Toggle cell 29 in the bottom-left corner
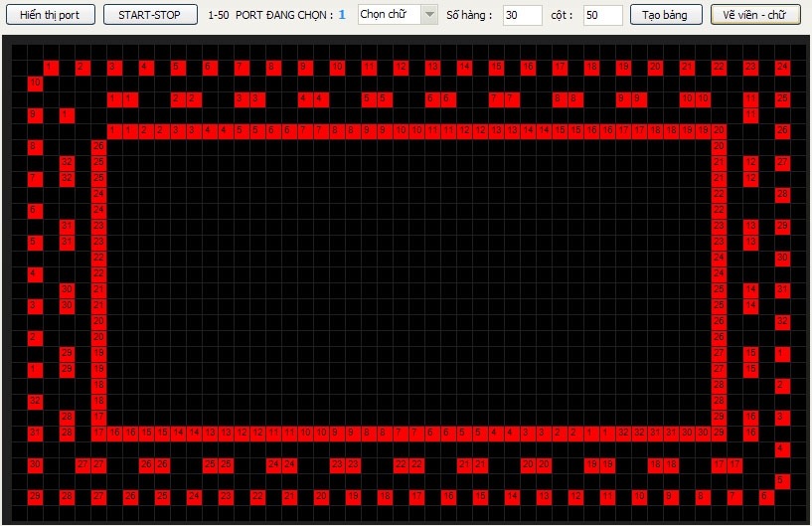 click(35, 495)
